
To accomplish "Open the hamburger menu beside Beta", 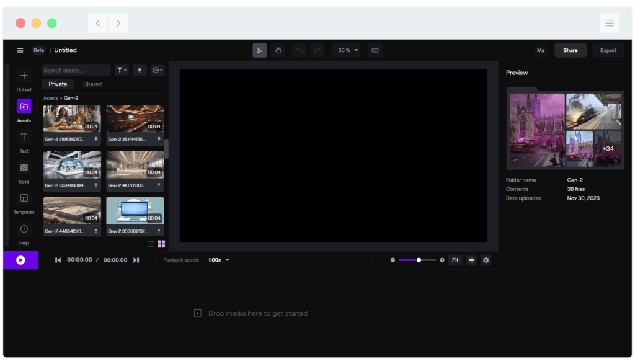I will [20, 50].
